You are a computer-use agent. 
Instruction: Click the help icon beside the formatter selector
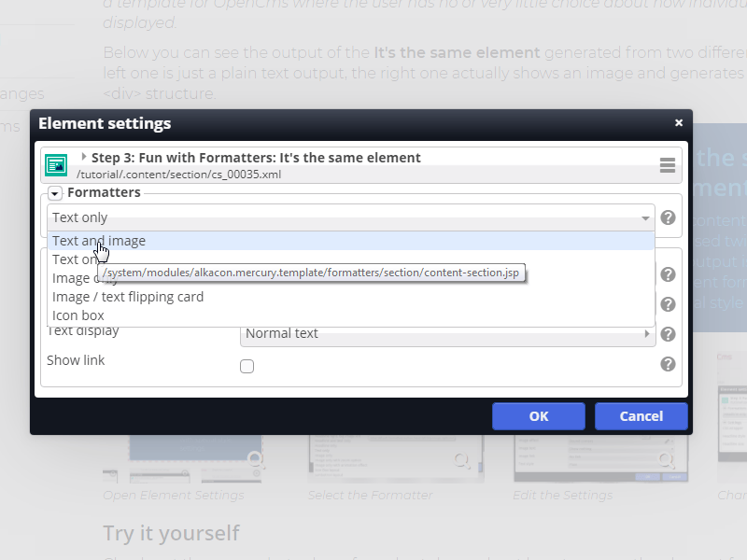click(668, 217)
